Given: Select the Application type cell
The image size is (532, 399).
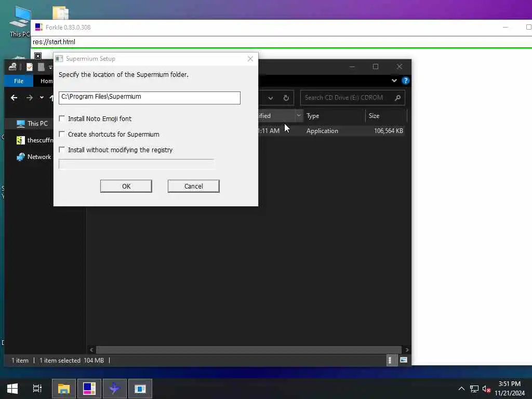Looking at the screenshot, I should [x=322, y=130].
